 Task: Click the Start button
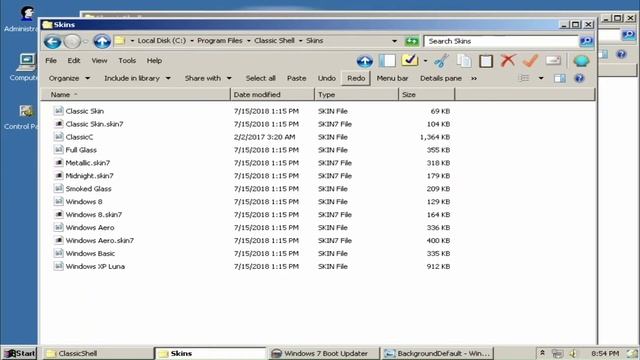tap(19, 353)
